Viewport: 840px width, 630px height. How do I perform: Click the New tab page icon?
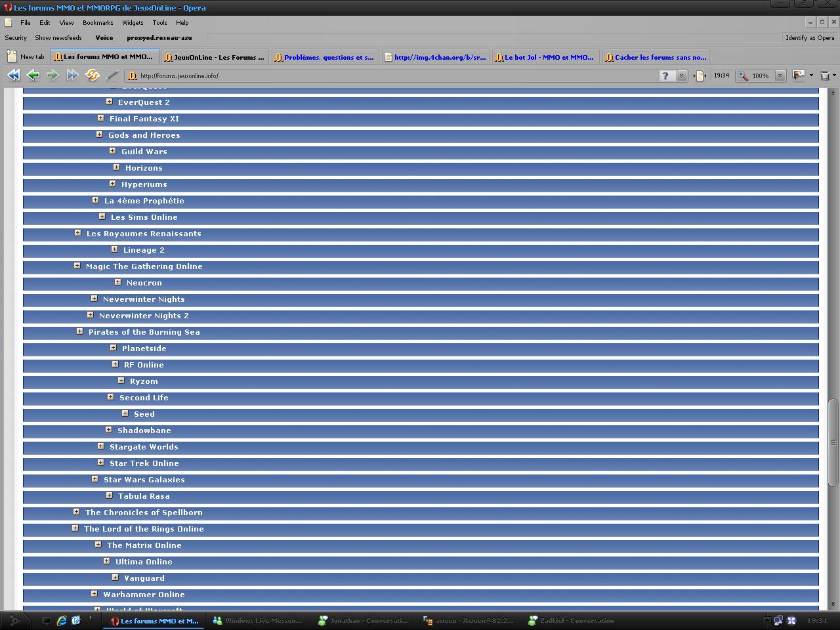[11, 57]
